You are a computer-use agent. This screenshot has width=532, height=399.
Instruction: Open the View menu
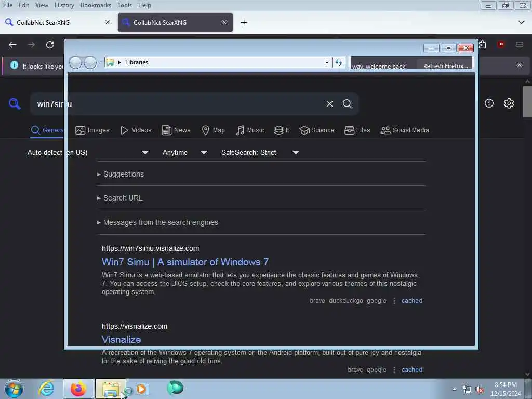click(x=42, y=5)
